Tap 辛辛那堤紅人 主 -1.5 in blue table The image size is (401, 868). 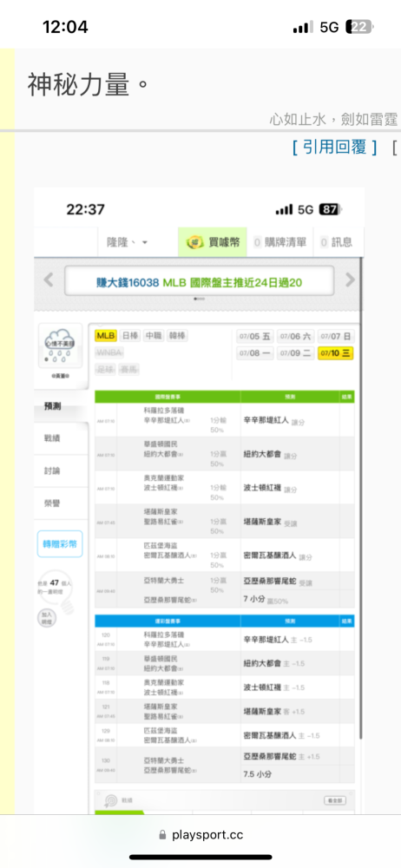(x=278, y=640)
